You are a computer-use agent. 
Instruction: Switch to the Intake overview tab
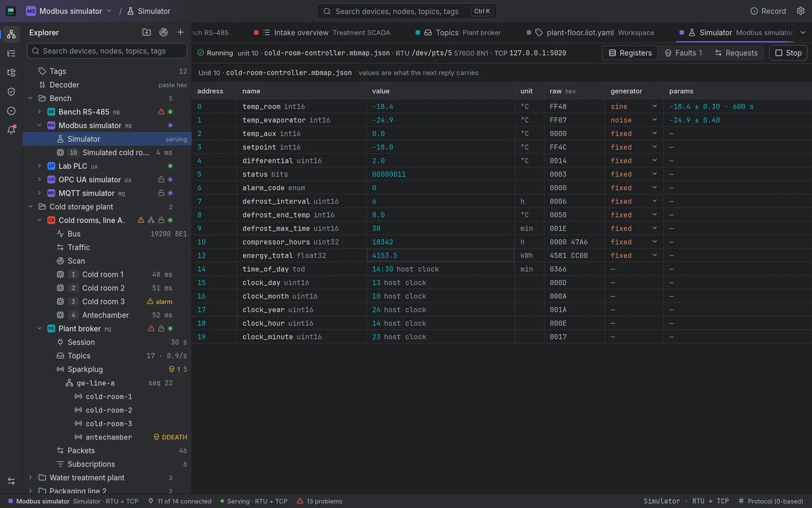(322, 32)
